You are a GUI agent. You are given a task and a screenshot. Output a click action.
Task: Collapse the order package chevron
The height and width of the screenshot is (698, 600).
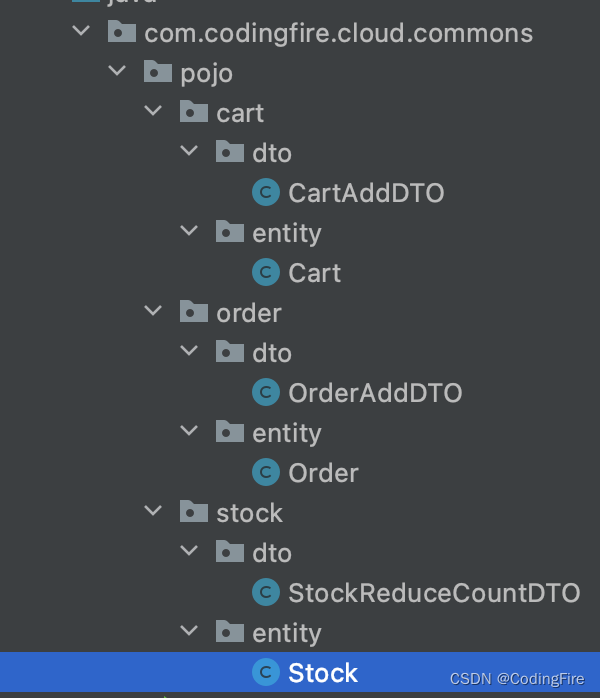coord(153,311)
